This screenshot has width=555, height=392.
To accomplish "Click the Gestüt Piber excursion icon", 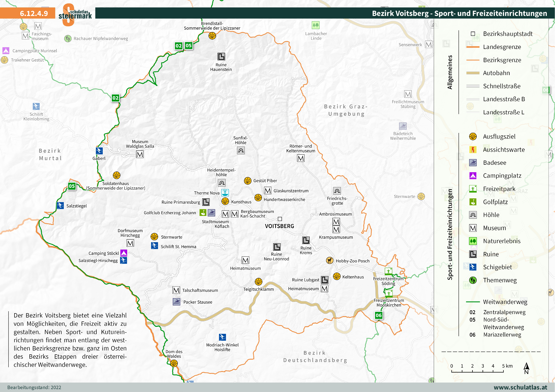I will 248,180.
